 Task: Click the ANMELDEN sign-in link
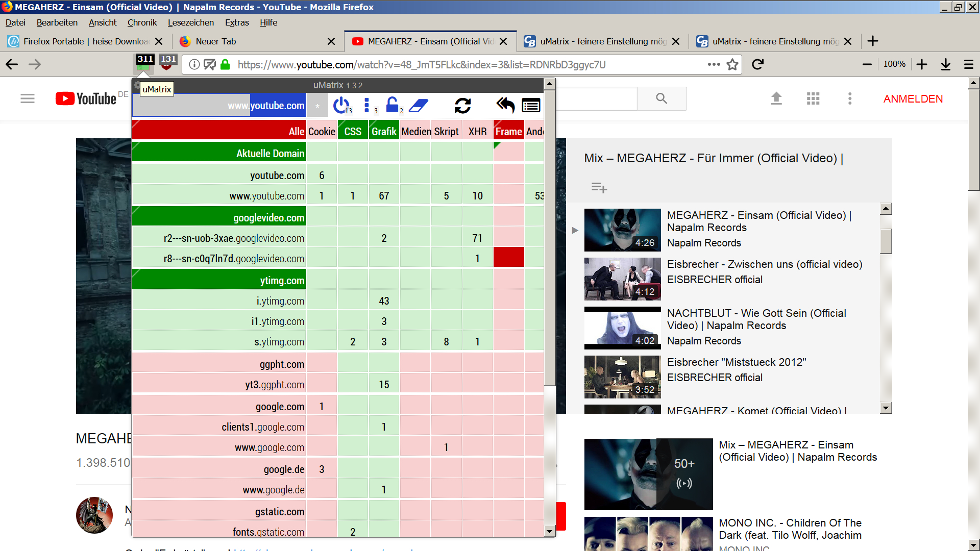913,99
